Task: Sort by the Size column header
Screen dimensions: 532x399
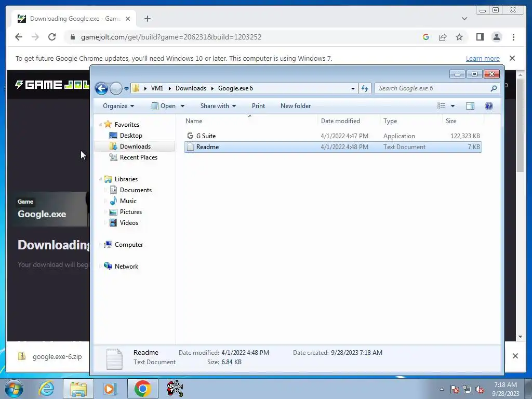Action: 451,121
